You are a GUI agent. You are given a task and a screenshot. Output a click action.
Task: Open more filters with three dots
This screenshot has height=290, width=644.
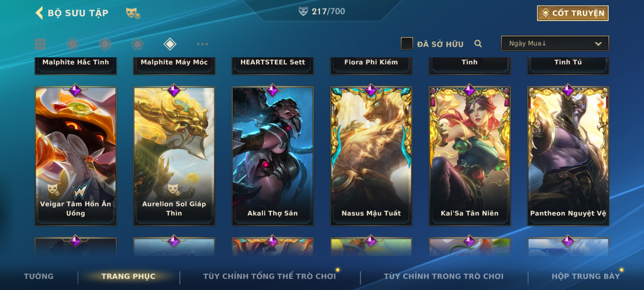click(x=202, y=44)
